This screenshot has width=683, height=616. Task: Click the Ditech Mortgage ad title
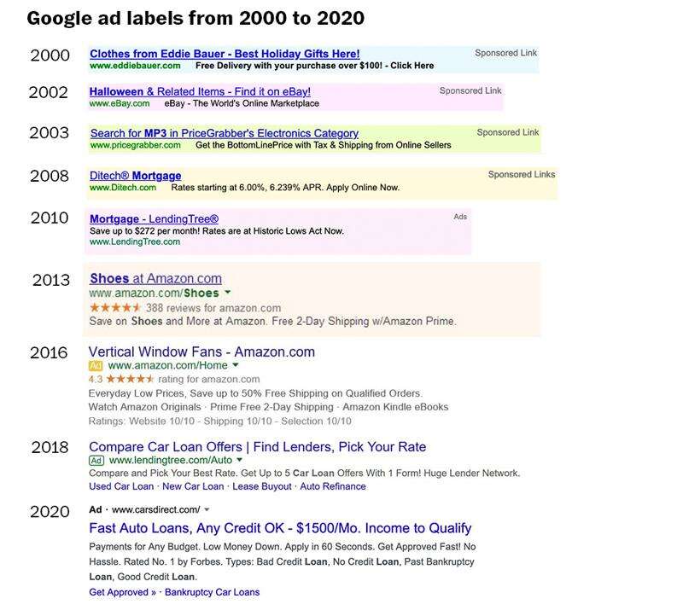tap(136, 176)
